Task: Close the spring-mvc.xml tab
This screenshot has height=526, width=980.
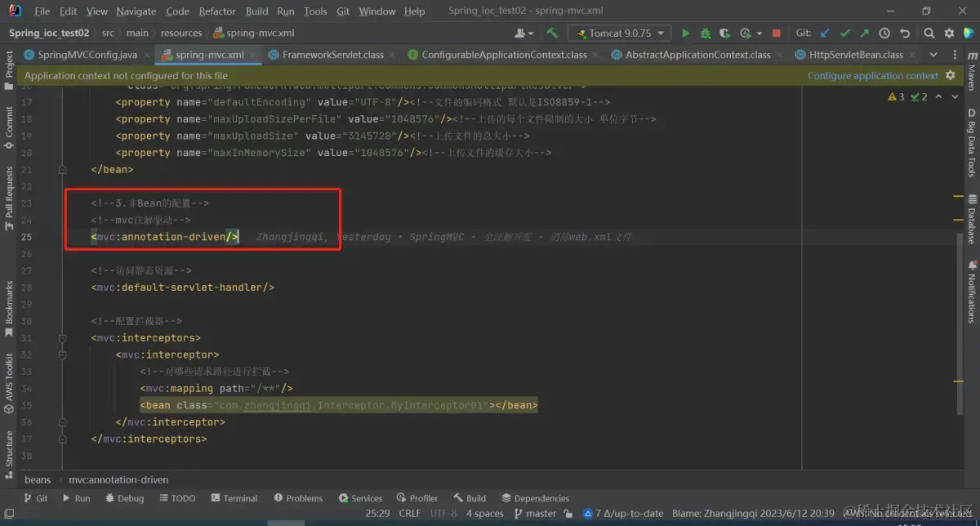Action: coord(254,55)
